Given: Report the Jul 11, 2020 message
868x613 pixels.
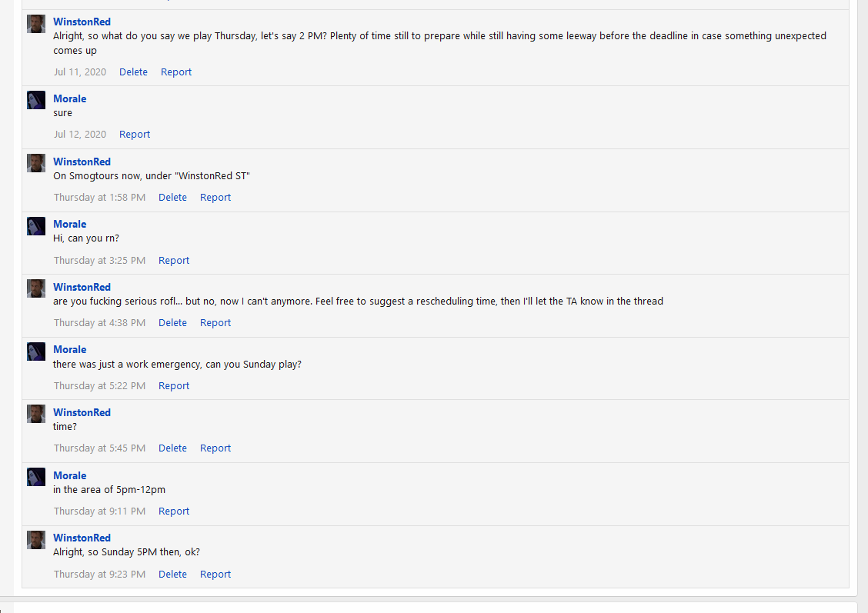Looking at the screenshot, I should (176, 72).
